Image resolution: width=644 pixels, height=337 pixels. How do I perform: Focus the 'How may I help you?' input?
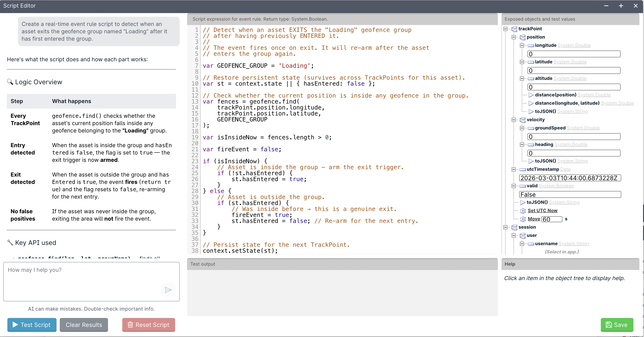pyautogui.click(x=91, y=281)
